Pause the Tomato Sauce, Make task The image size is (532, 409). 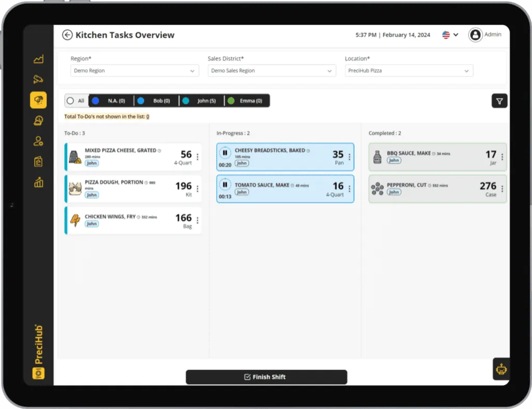coord(225,184)
